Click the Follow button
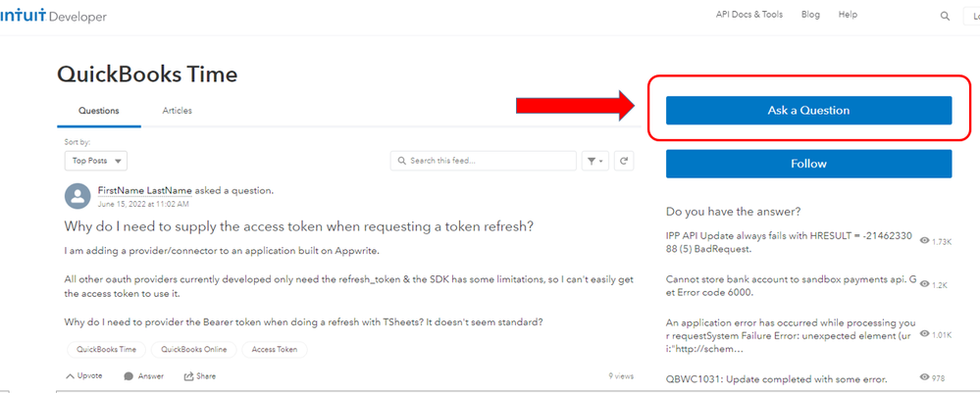Image resolution: width=980 pixels, height=393 pixels. click(x=808, y=164)
